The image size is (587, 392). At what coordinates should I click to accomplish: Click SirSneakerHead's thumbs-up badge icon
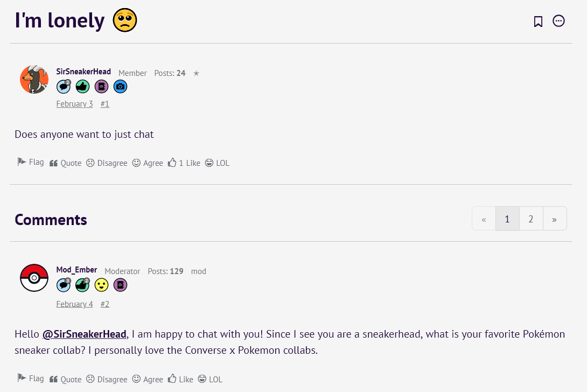click(82, 86)
